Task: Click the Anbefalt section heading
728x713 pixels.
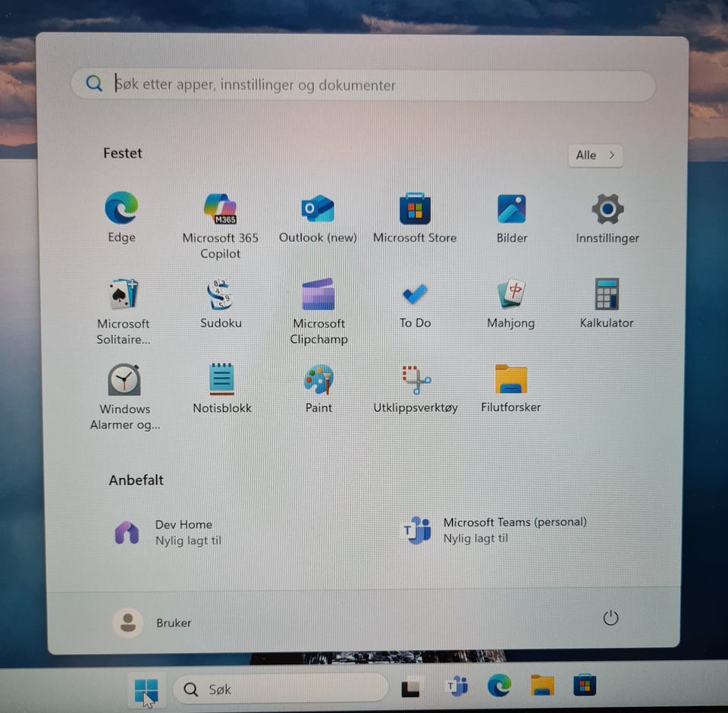Action: pyautogui.click(x=136, y=480)
